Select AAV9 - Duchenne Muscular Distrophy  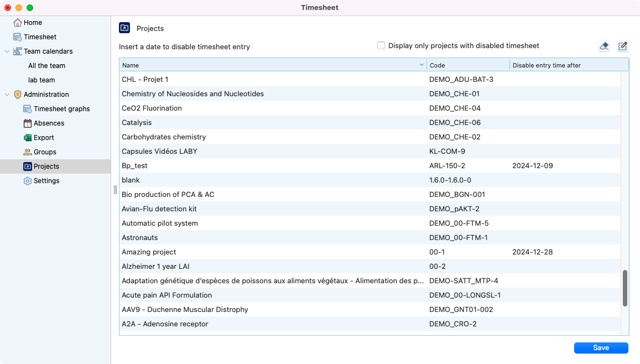[370, 310]
